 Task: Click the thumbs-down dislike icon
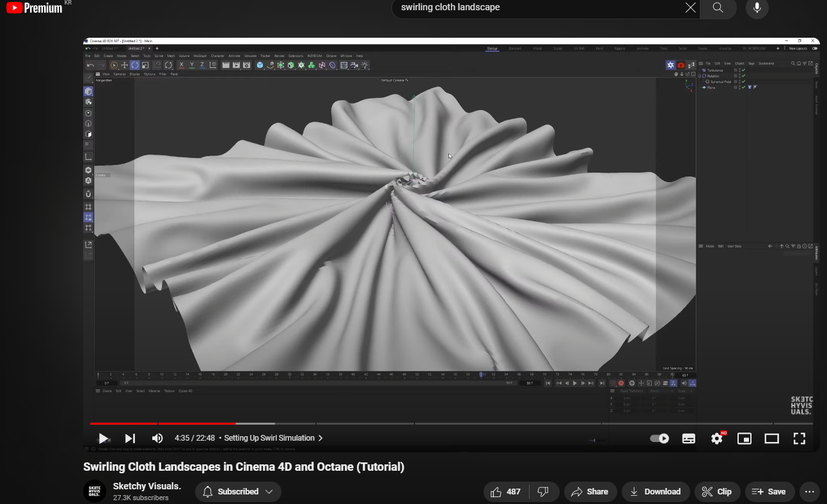(543, 492)
